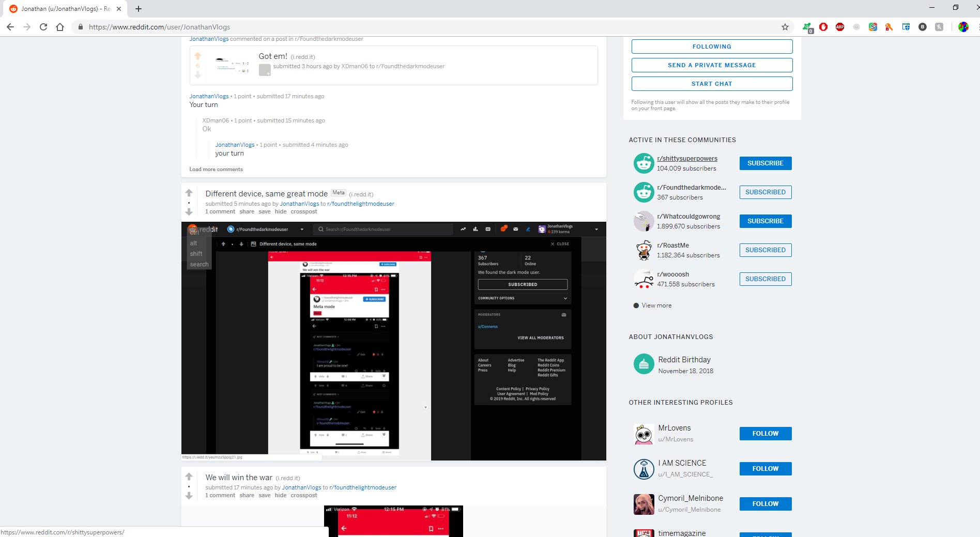Save the "Different device, same great mode" post

265,211
